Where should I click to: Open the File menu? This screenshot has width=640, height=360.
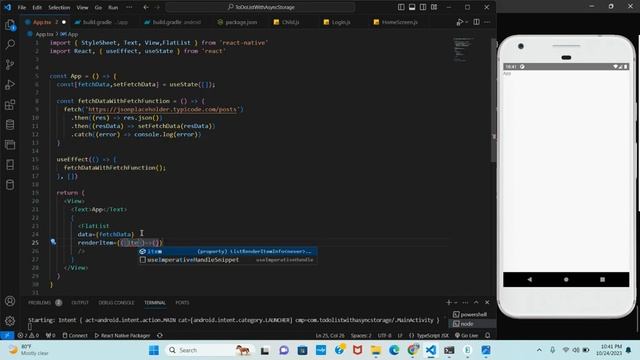22,7
